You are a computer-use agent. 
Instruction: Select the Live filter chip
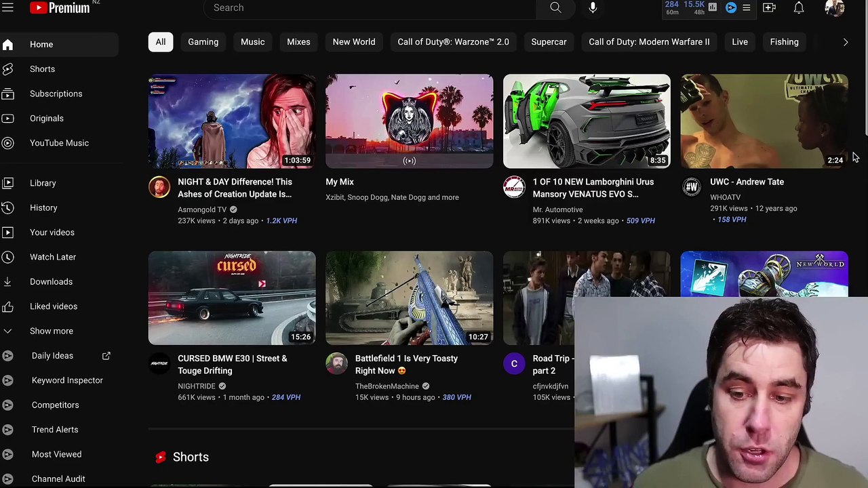click(x=740, y=42)
